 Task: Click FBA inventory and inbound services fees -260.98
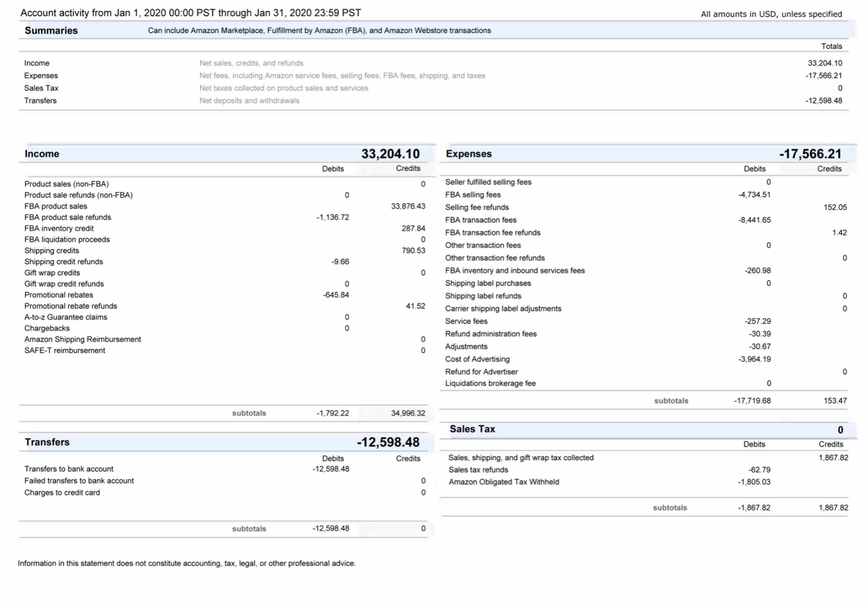tap(758, 271)
